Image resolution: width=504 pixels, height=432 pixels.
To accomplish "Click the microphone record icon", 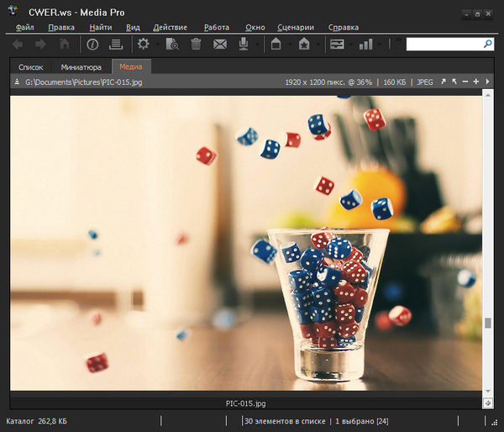I will pyautogui.click(x=244, y=44).
